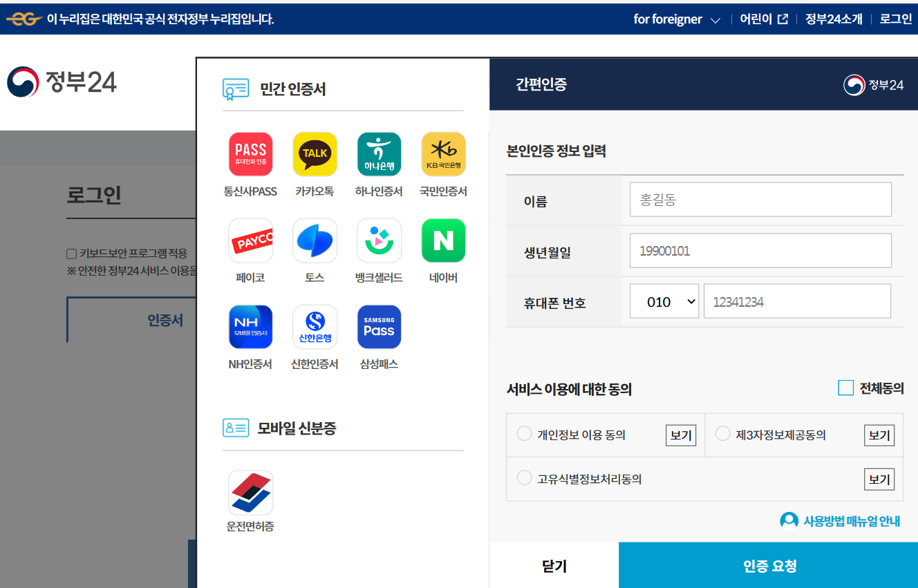View the 개인정보 이용 동의 details with 보기

point(681,435)
